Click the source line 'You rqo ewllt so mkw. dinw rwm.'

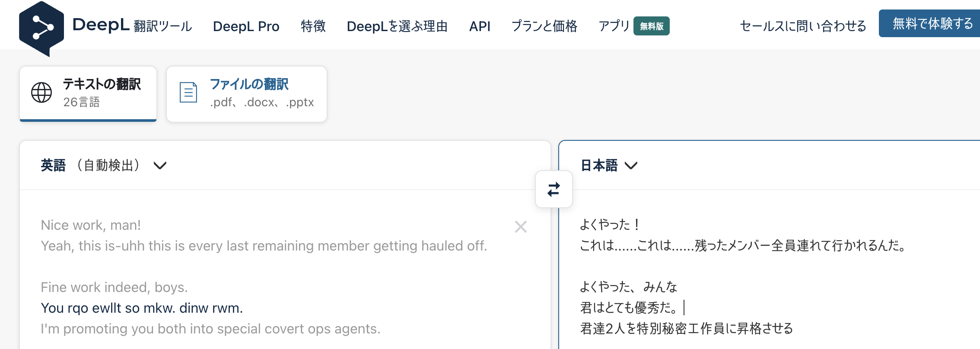(142, 308)
